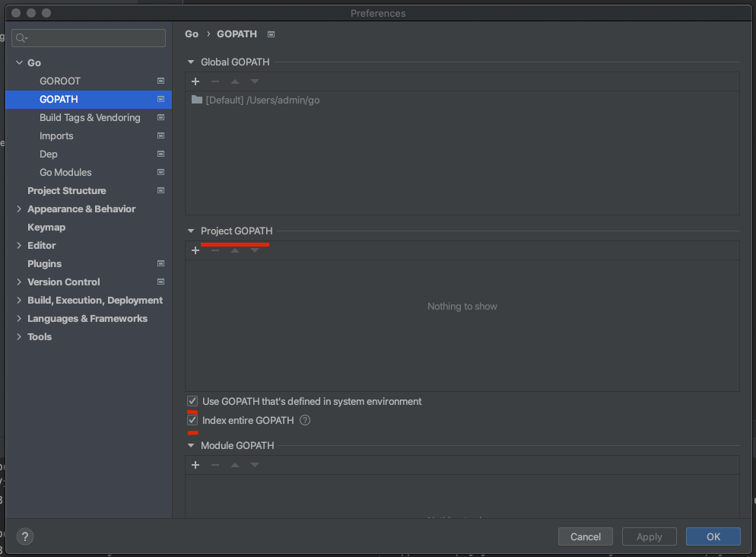Open help with the question mark button
756x557 pixels.
pos(24,536)
